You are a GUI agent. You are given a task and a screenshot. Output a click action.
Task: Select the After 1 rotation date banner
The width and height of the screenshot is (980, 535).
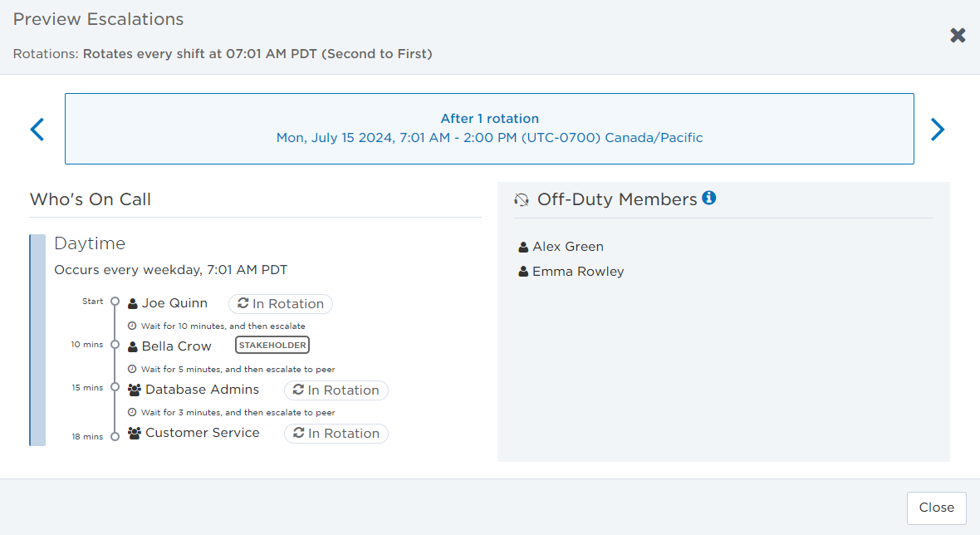(489, 129)
